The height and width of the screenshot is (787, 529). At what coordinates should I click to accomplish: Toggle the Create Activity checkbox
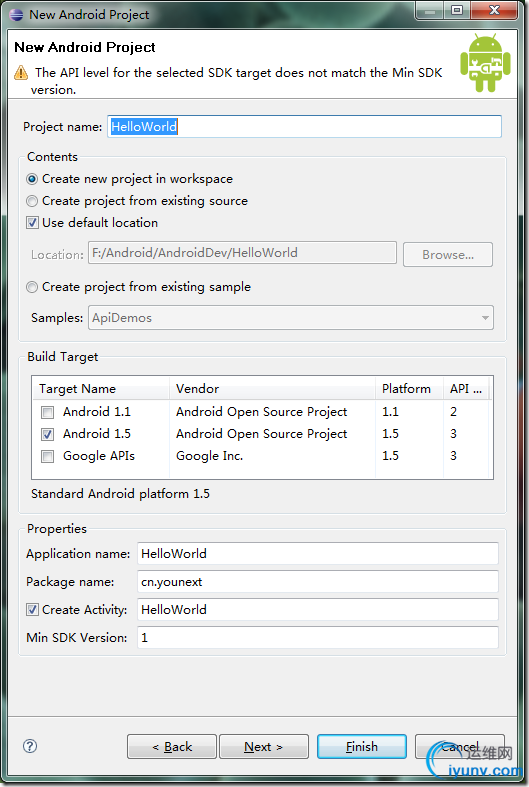coord(32,610)
